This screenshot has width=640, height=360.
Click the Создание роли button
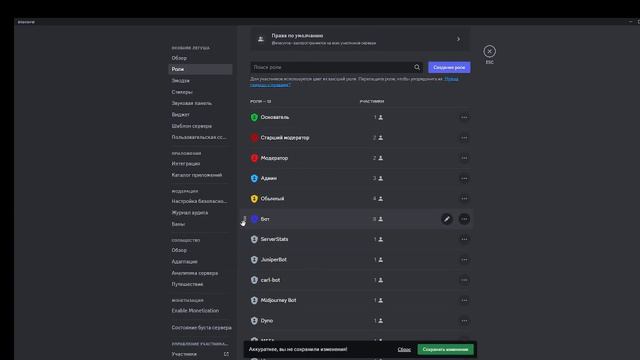pyautogui.click(x=449, y=67)
